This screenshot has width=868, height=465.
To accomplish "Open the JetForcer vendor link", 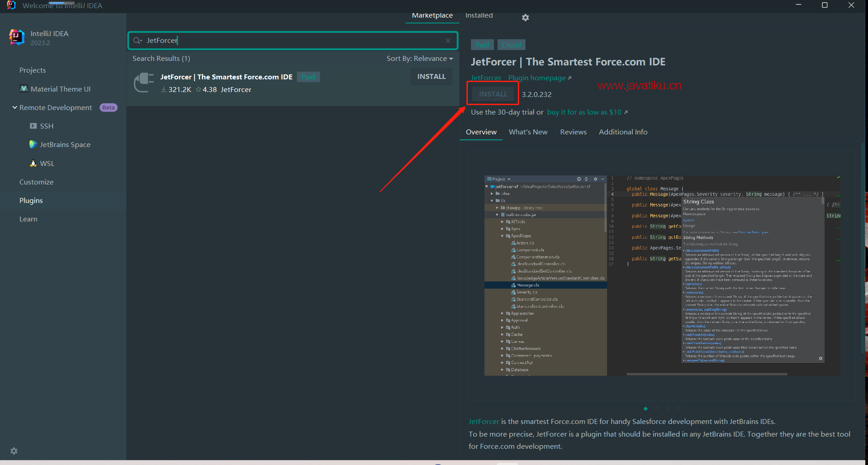I will (x=486, y=78).
